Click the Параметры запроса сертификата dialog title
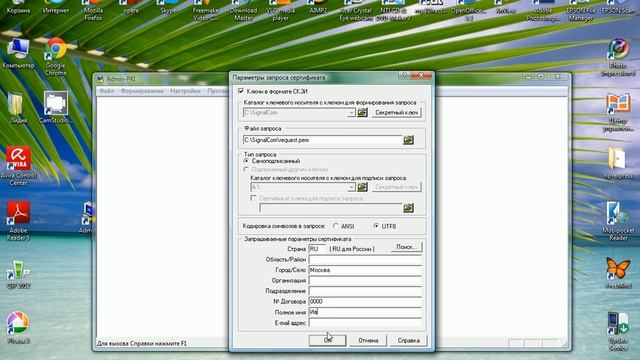This screenshot has width=640, height=360. coord(279,77)
